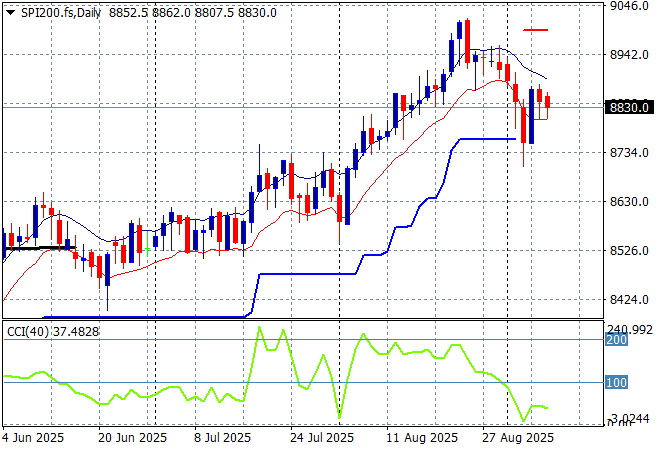Select the 4 Jun 2025 date label
This screenshot has width=660, height=450.
coord(33,438)
